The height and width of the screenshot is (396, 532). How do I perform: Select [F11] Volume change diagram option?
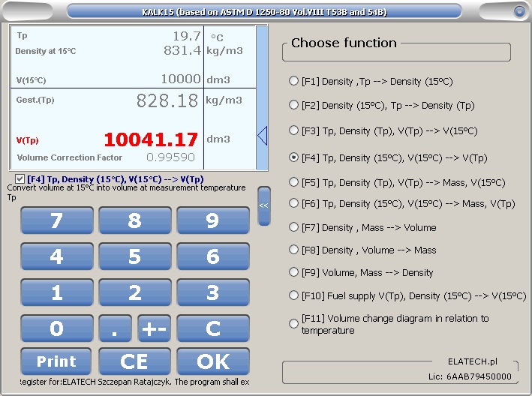389,324
